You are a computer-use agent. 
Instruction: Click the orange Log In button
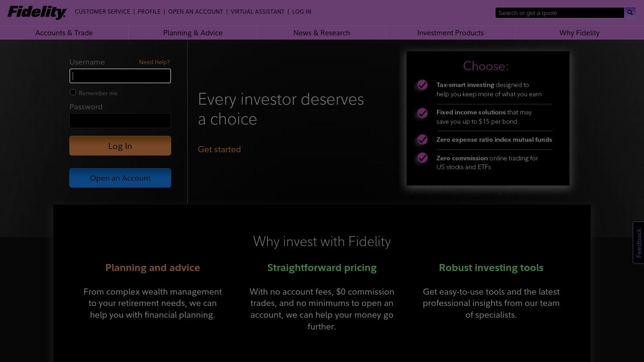pyautogui.click(x=120, y=146)
